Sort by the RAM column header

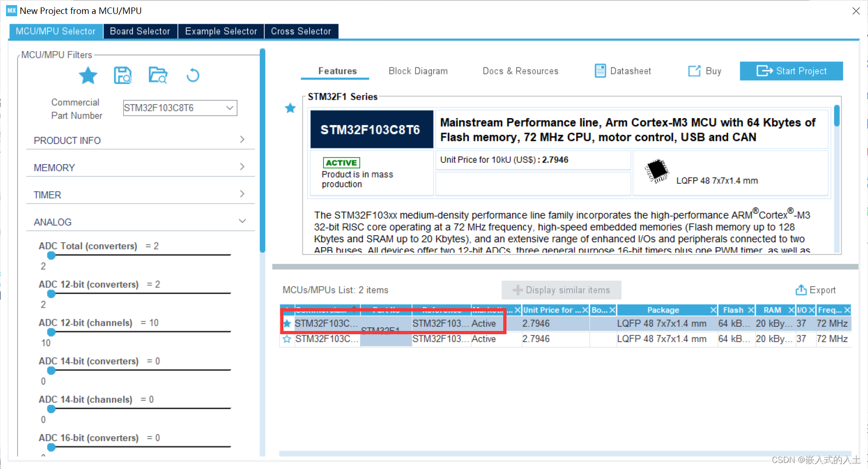point(772,310)
